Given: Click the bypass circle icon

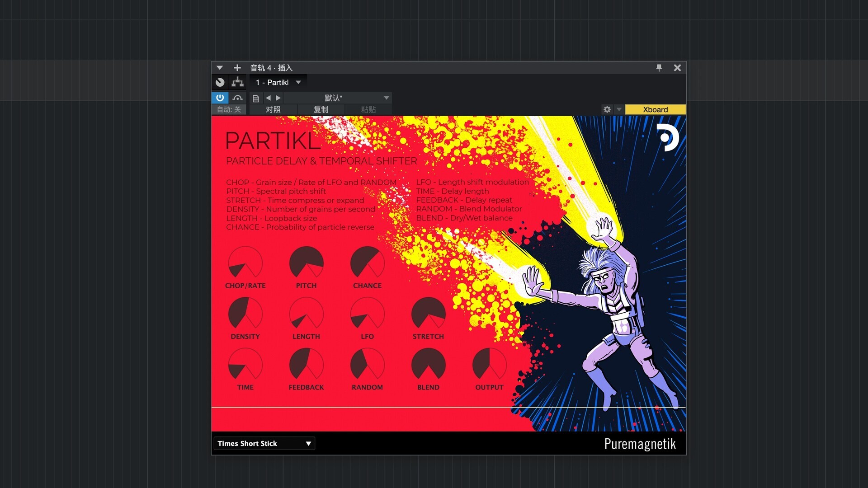Looking at the screenshot, I should (x=220, y=82).
